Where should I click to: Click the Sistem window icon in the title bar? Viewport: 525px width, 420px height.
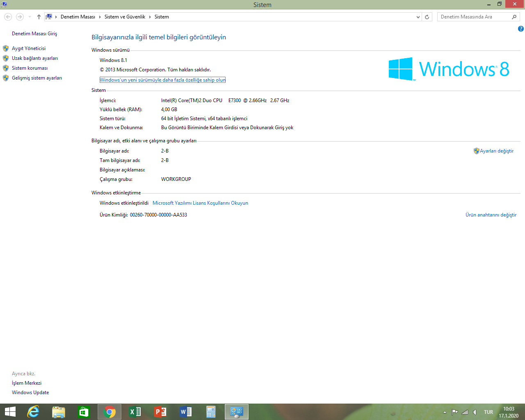pyautogui.click(x=4, y=5)
